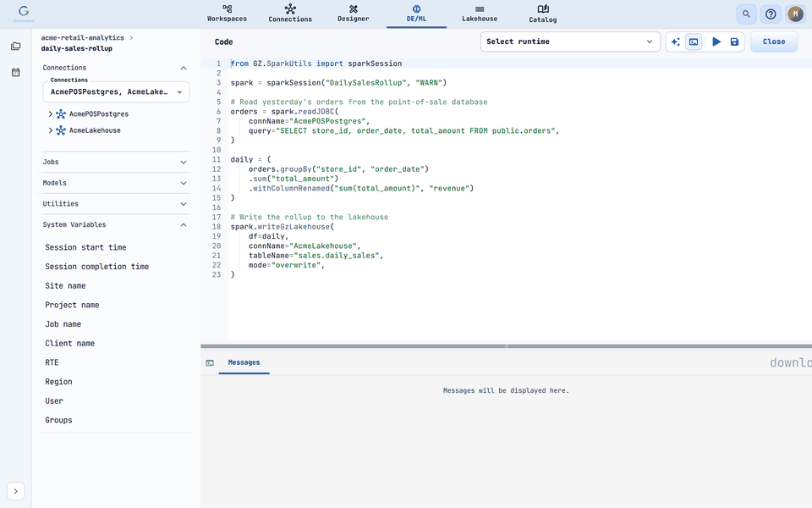The width and height of the screenshot is (812, 508).
Task: Insert the Session start time variable
Action: [85, 247]
